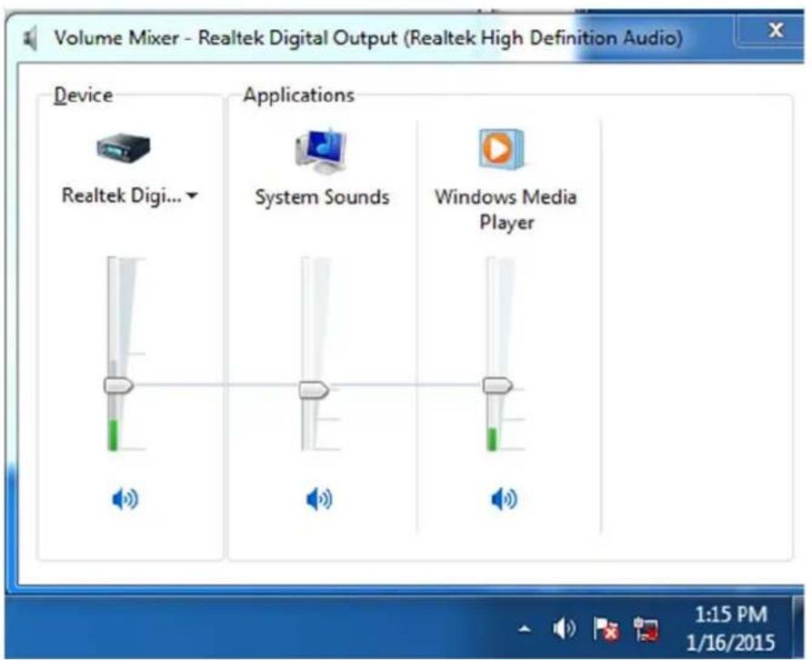Click the Realtek digital output device icon
812x660 pixels.
[x=124, y=147]
